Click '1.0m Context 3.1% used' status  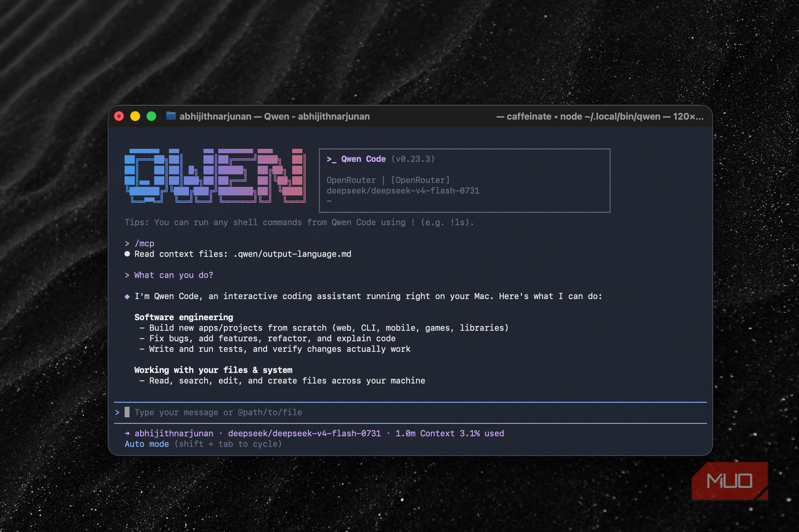click(450, 434)
